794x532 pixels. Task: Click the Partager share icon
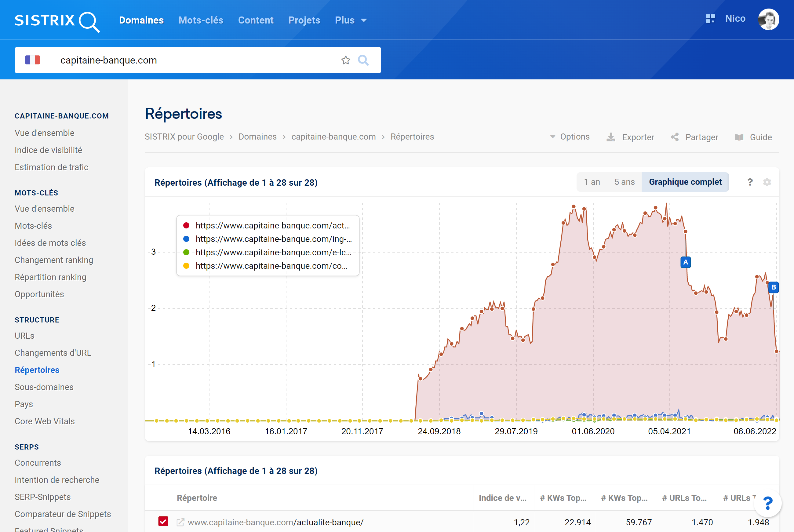coord(675,137)
